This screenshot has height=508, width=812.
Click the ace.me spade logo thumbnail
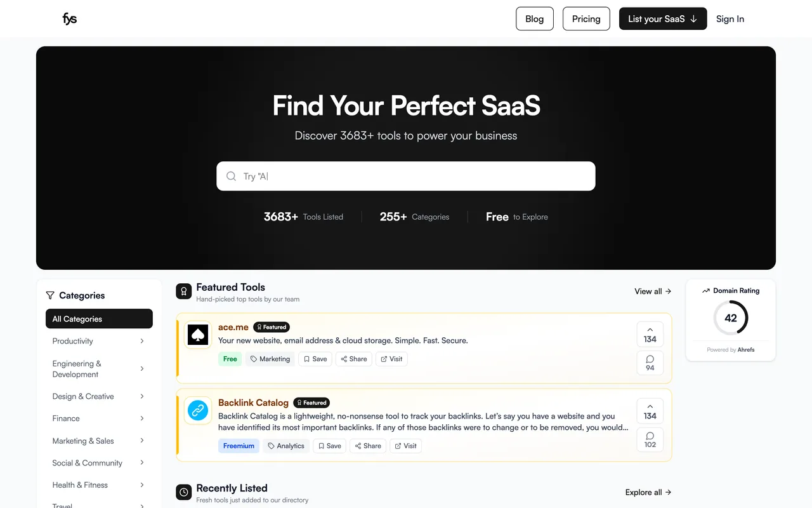198,335
